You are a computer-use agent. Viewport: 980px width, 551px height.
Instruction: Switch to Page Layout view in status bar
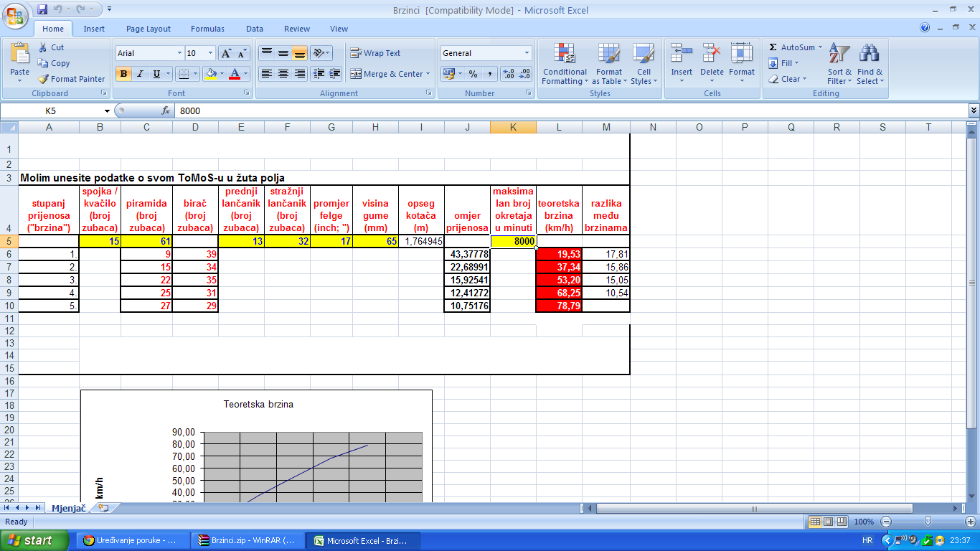pos(829,522)
